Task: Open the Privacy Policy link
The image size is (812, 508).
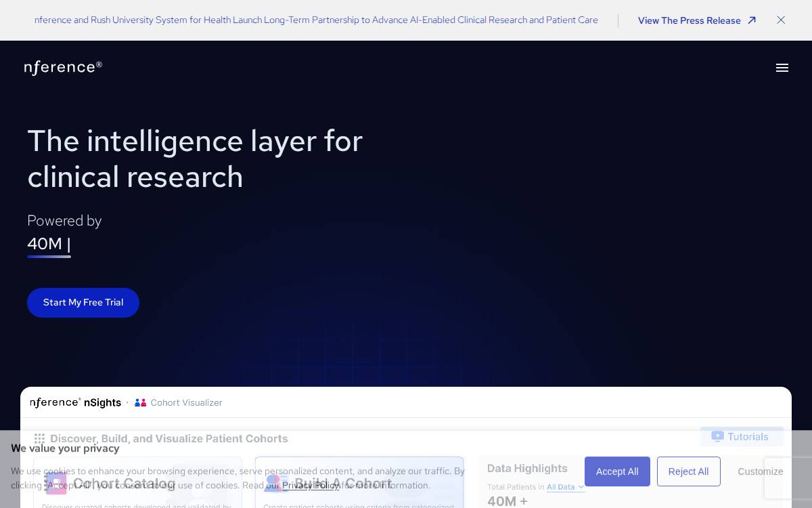Action: pos(311,485)
